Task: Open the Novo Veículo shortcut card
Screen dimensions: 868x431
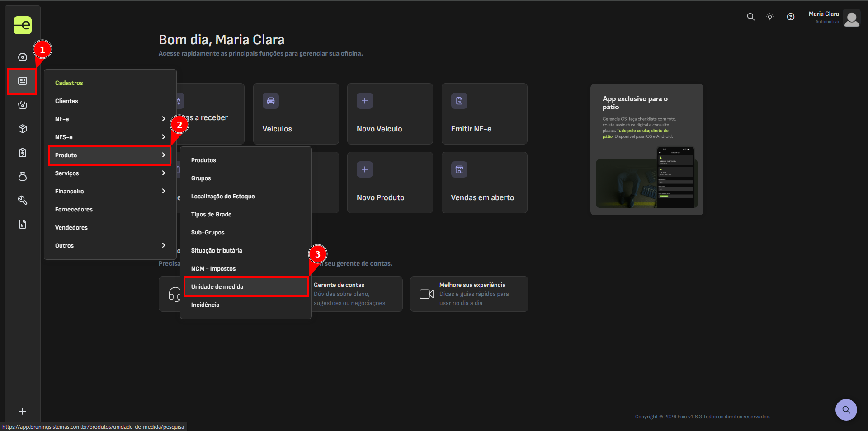Action: (390, 114)
